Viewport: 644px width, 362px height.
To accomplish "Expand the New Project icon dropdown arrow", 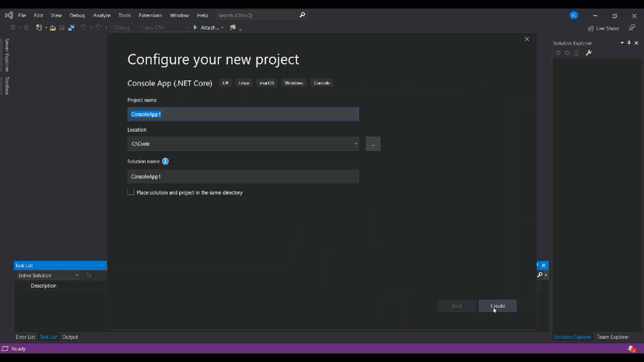I will pos(46,28).
